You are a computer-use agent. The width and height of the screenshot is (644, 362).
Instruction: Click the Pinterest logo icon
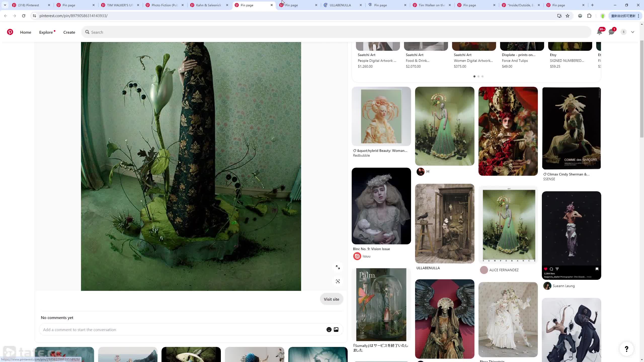pyautogui.click(x=10, y=32)
